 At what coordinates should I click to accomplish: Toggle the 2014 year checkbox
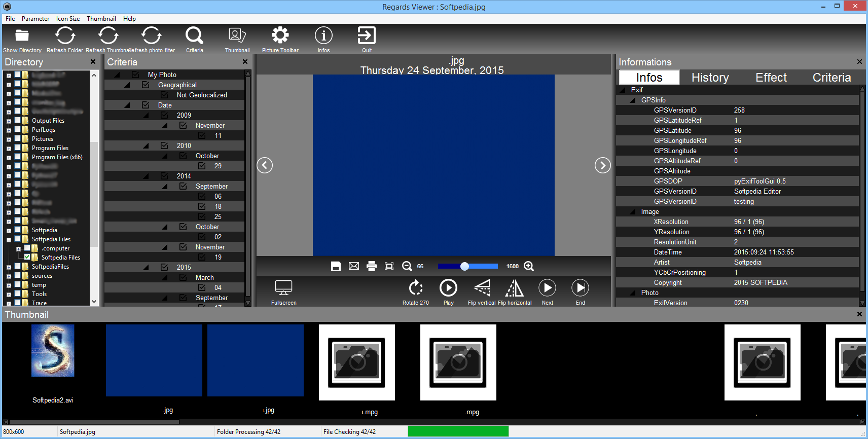pos(164,176)
